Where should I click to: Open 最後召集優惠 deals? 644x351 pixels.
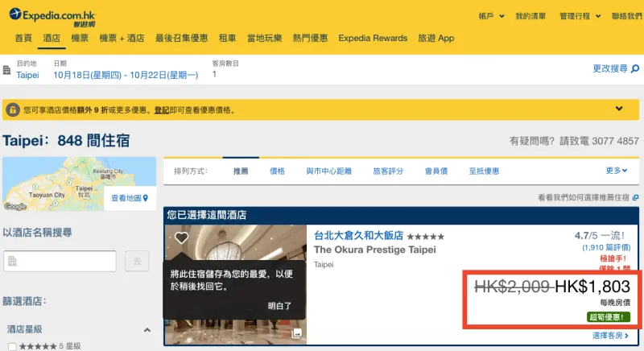[182, 38]
